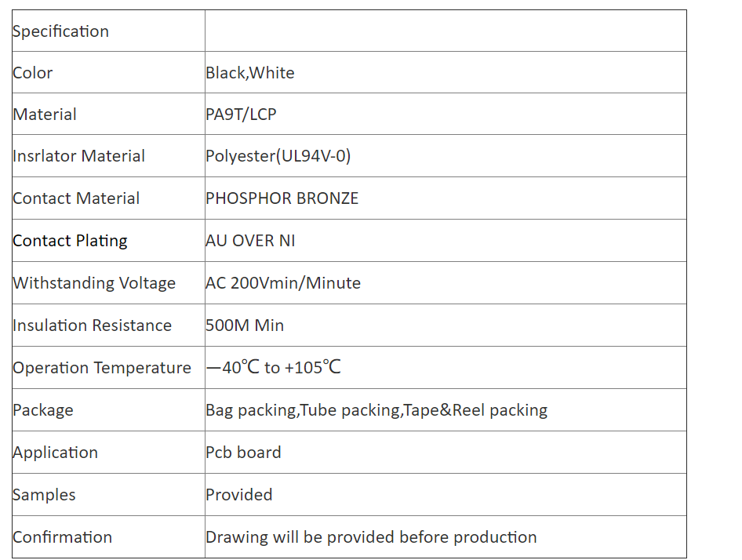742x560 pixels.
Task: Click the Polyester(UL94V-0) value
Action: click(278, 156)
